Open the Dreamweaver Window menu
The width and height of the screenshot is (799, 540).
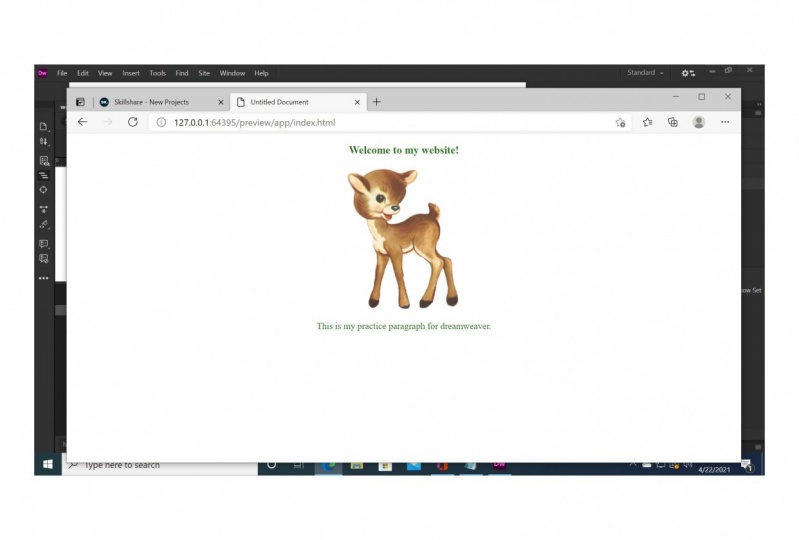tap(232, 73)
